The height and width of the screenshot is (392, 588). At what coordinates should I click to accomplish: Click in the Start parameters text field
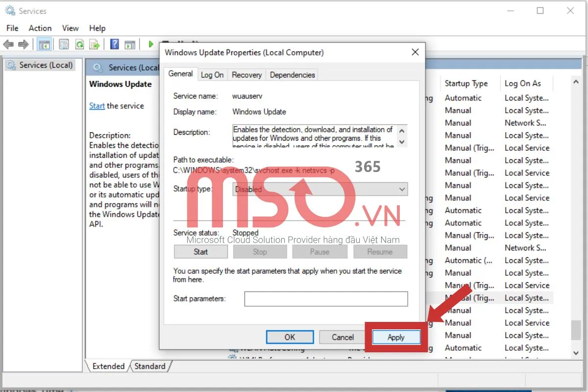coord(326,299)
